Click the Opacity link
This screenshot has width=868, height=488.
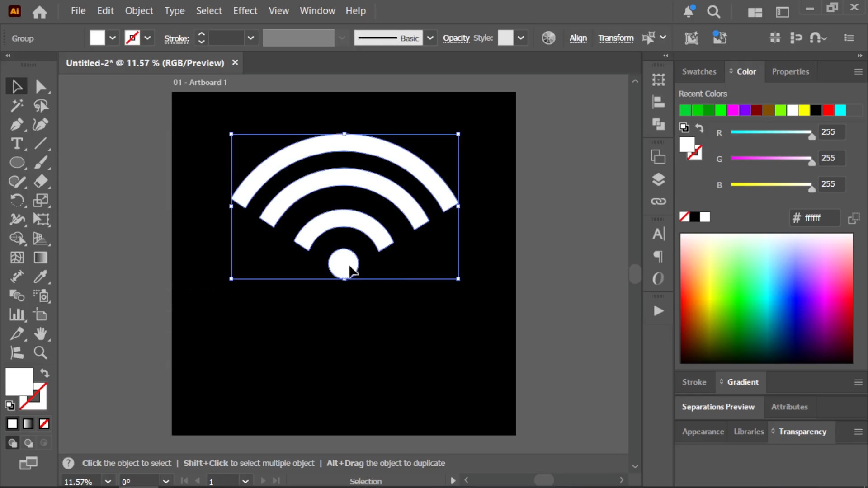click(x=456, y=38)
